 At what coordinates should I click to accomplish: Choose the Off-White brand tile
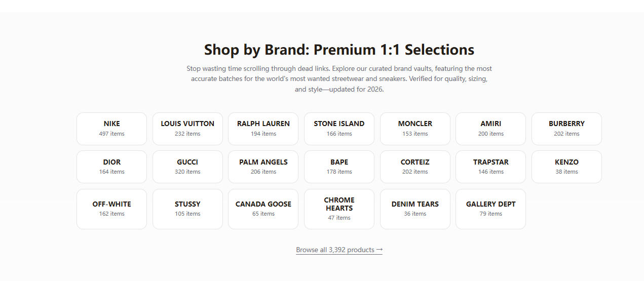pos(111,209)
